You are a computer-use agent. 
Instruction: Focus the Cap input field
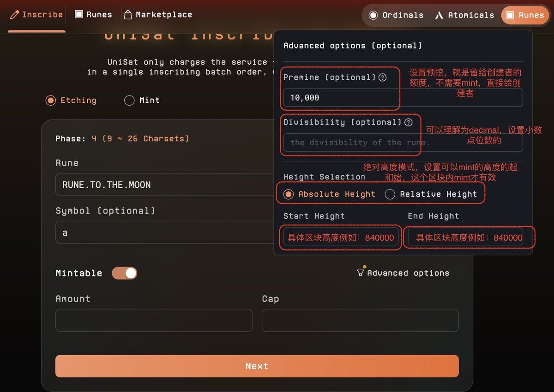pyautogui.click(x=360, y=320)
